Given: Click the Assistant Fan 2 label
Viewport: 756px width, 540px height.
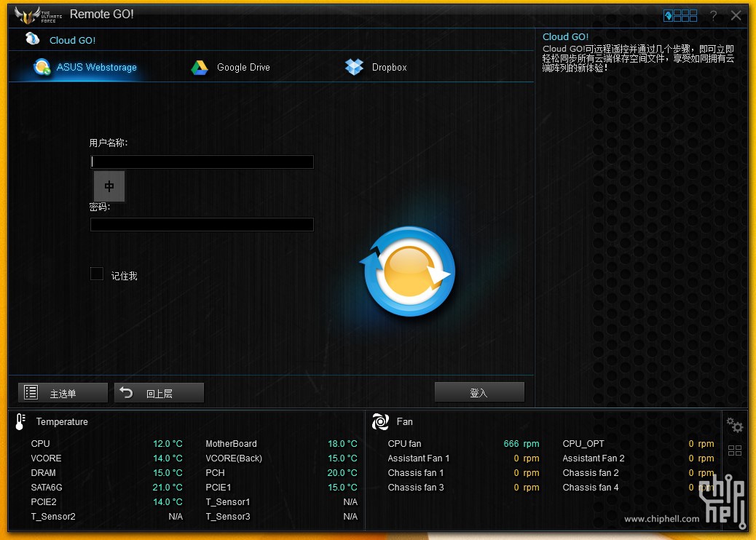Looking at the screenshot, I should (594, 458).
